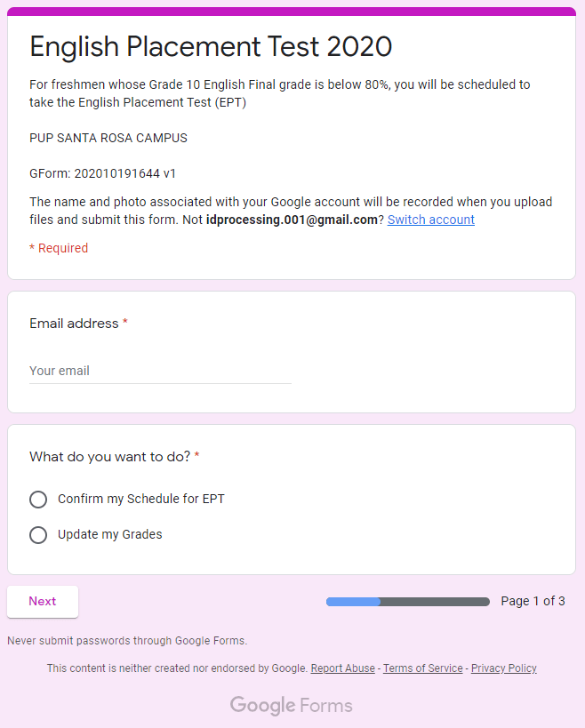Click the 'Never submit passwords' warning text

coord(127,641)
